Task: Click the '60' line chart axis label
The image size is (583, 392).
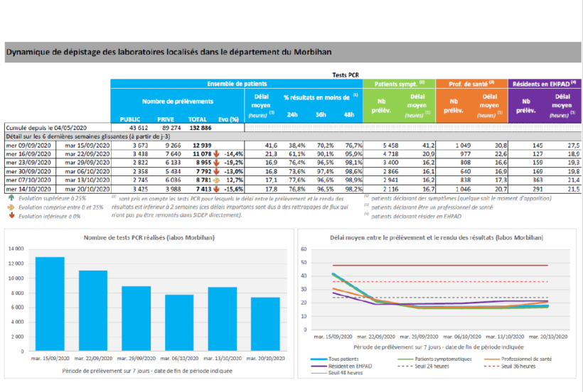Action: [x=304, y=249]
